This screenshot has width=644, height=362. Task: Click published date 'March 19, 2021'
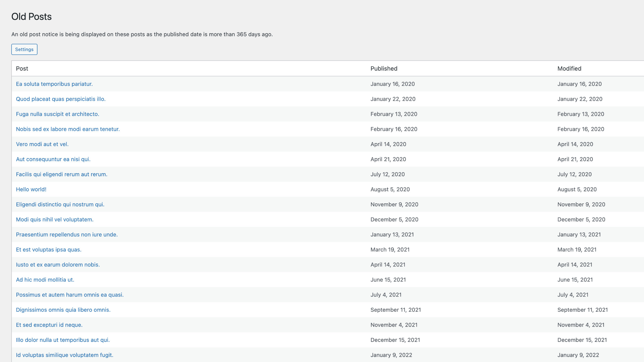(x=390, y=250)
